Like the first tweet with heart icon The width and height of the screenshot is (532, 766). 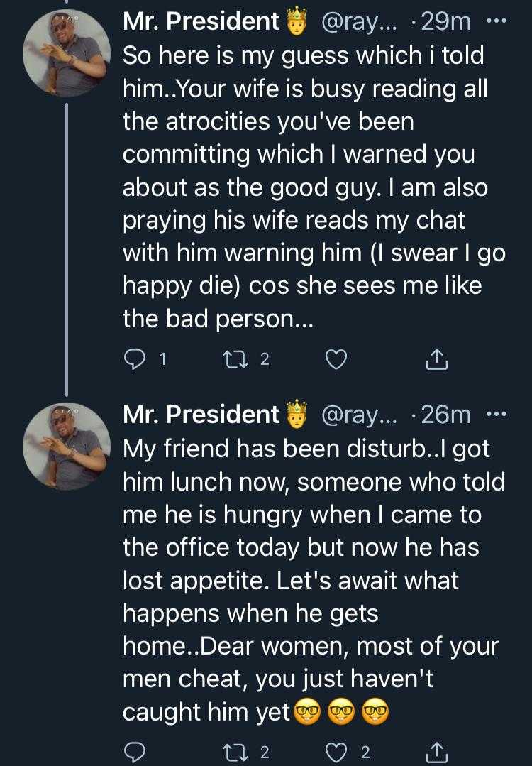pyautogui.click(x=336, y=360)
